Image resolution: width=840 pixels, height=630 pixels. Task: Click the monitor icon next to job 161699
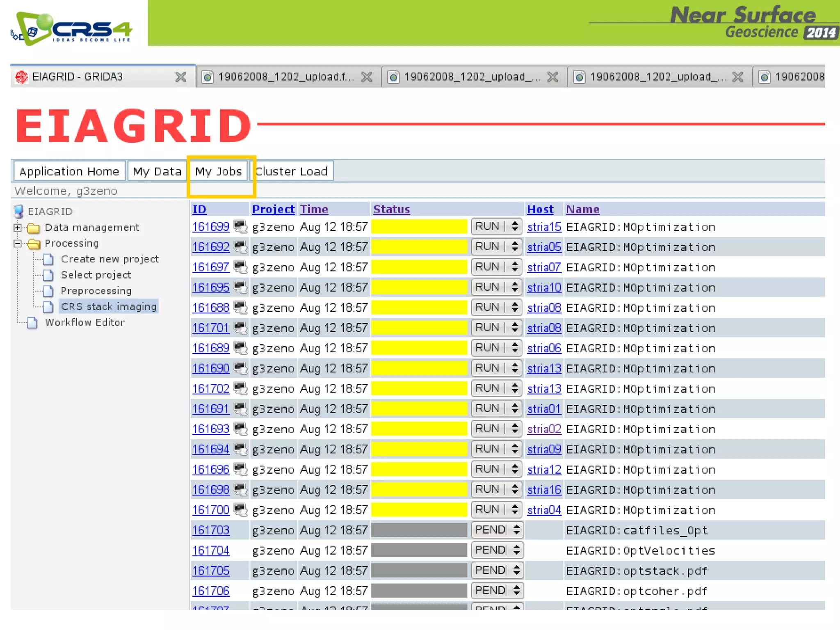(x=240, y=226)
